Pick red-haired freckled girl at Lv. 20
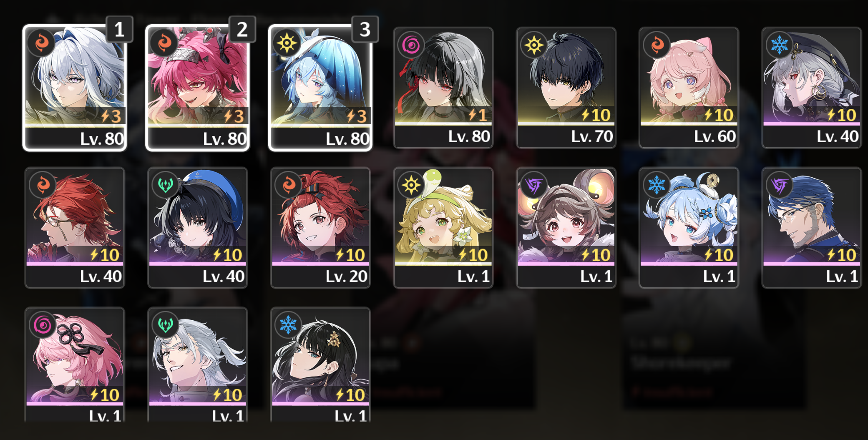Image resolution: width=868 pixels, height=440 pixels. [x=320, y=228]
